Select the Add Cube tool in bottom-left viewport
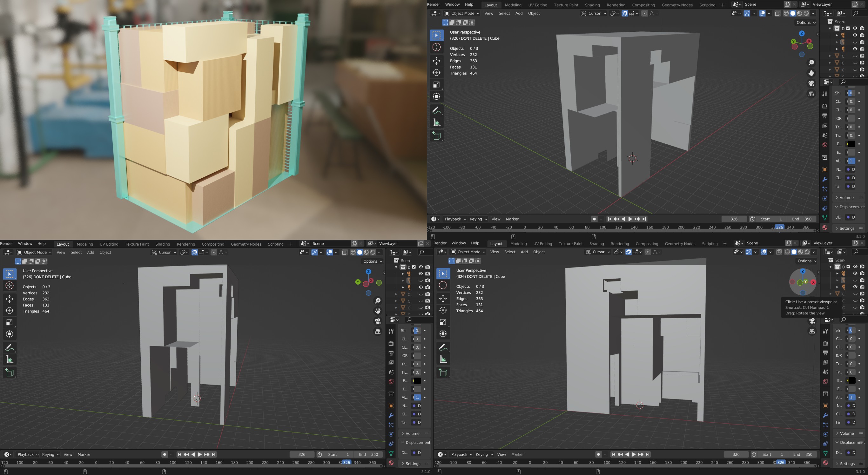The image size is (868, 475). 10,372
